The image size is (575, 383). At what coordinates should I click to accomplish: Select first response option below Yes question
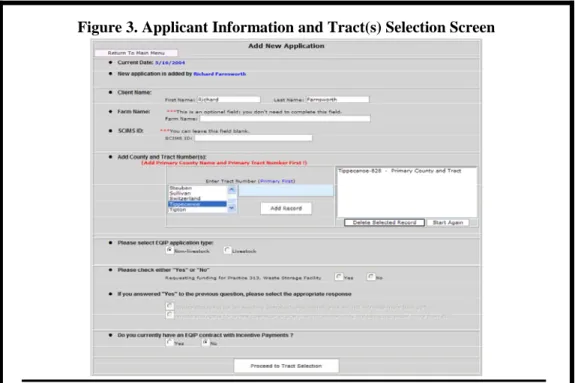(x=169, y=306)
